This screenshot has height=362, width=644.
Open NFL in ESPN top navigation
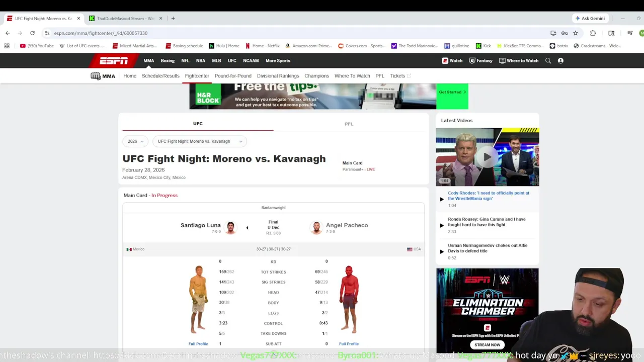click(x=185, y=61)
